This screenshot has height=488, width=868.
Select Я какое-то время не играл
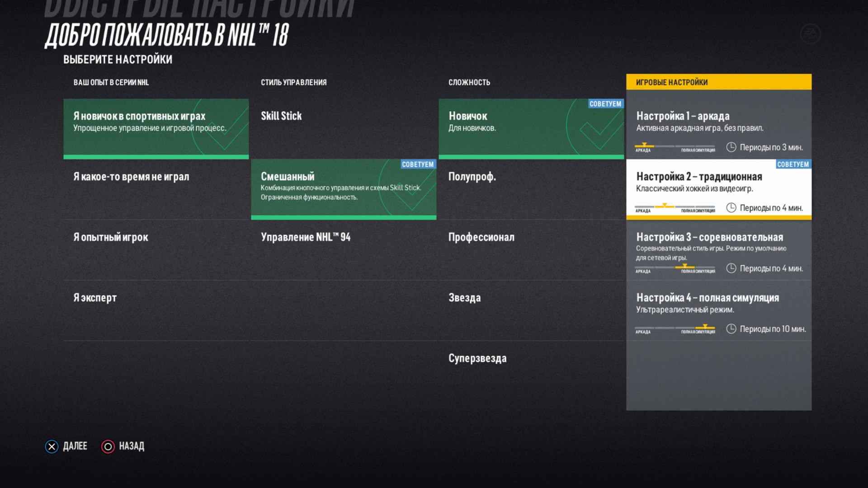click(x=156, y=189)
